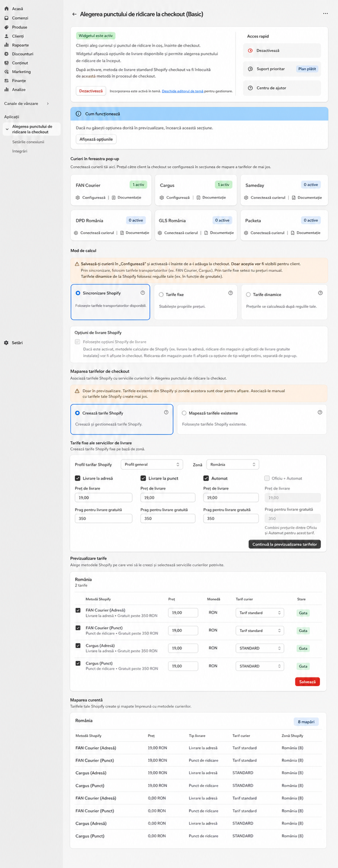This screenshot has width=338, height=868.
Task: Uncheck the Livrare la punct checkbox
Action: click(143, 478)
